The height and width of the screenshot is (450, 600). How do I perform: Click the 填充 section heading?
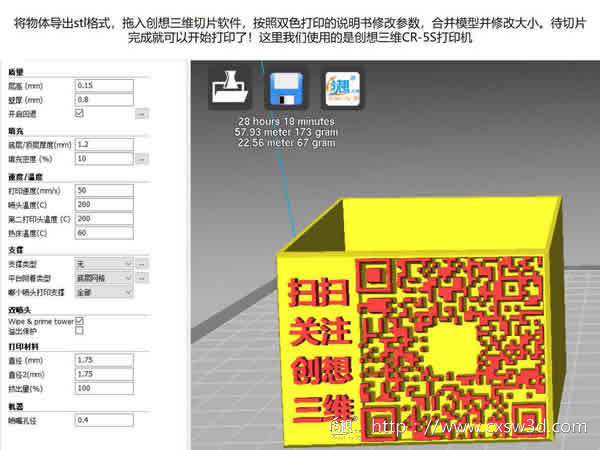(16, 131)
